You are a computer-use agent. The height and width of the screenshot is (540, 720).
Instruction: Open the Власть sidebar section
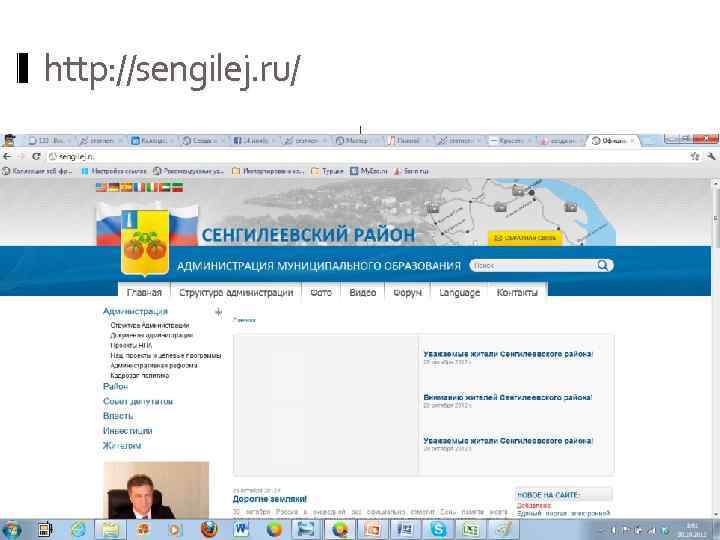pyautogui.click(x=118, y=416)
